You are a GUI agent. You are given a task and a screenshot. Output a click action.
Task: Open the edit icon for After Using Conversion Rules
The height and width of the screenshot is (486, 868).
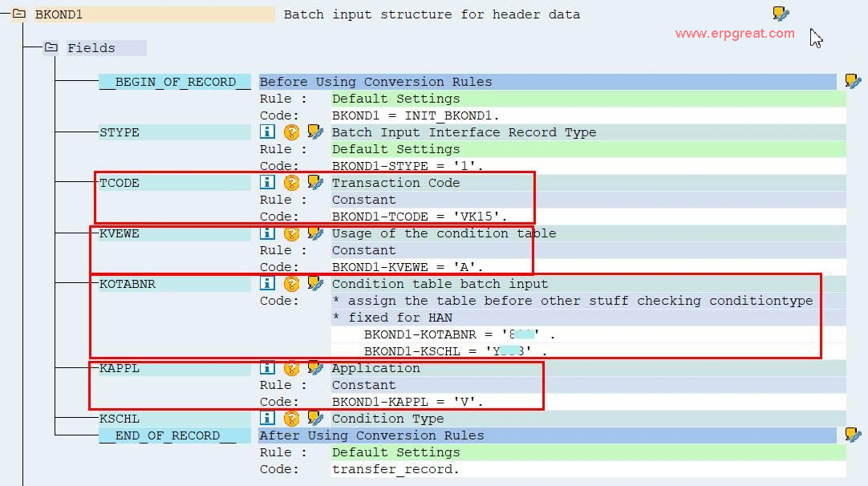[853, 435]
